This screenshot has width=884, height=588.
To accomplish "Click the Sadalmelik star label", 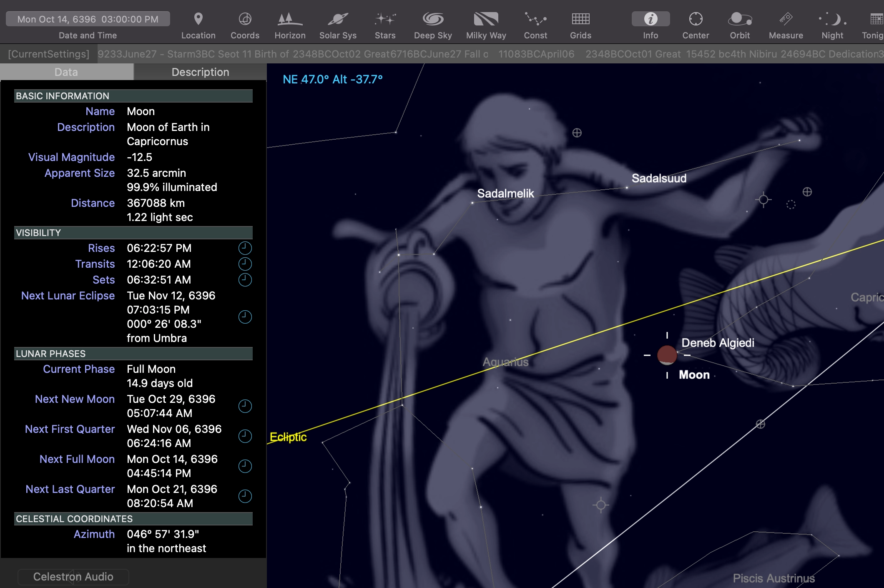I will [505, 193].
